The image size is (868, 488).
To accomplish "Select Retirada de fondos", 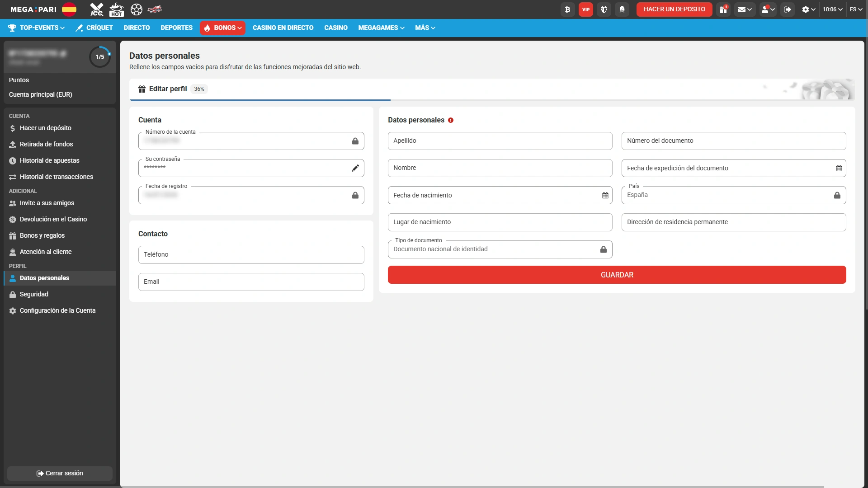I will 60,144.
